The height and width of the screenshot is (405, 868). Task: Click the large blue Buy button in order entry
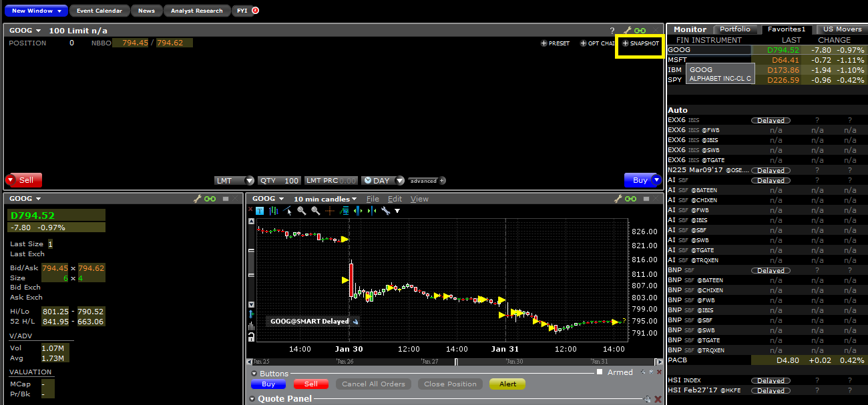pyautogui.click(x=642, y=180)
